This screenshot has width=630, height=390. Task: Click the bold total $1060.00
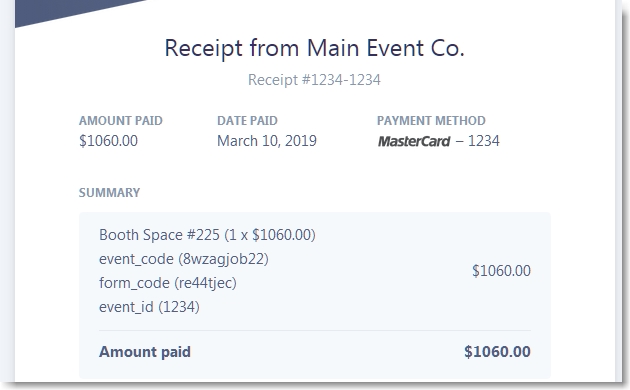point(497,352)
